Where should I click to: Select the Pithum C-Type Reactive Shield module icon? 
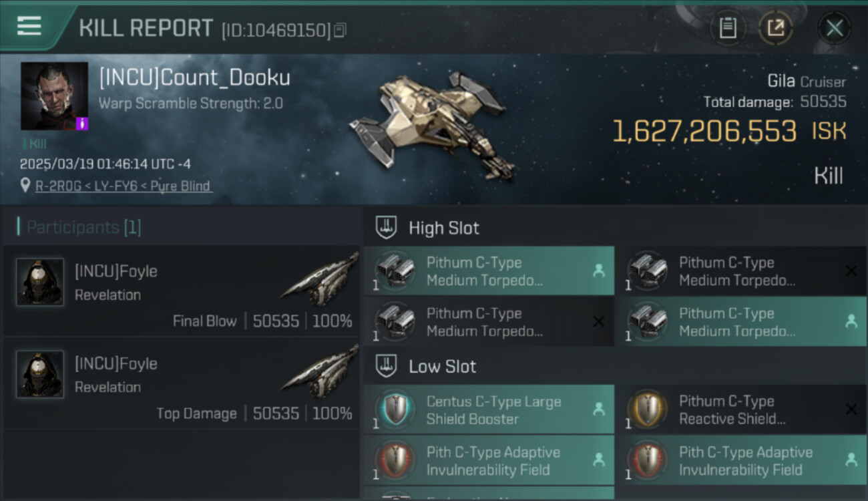click(x=646, y=409)
